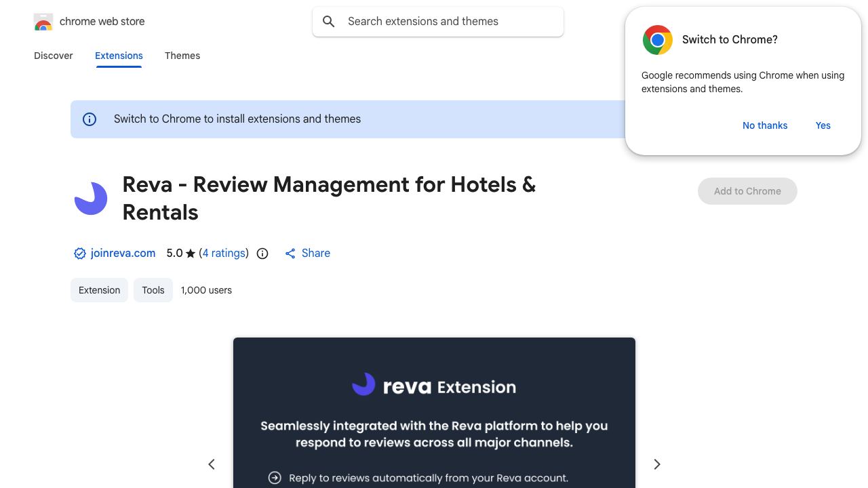
Task: Click the '1,000 users' text
Action: (x=206, y=290)
